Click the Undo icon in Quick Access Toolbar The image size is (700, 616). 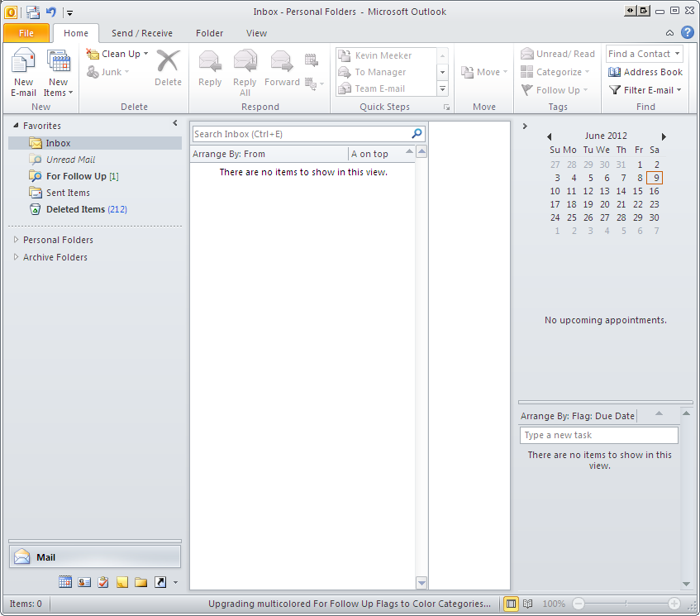point(51,12)
